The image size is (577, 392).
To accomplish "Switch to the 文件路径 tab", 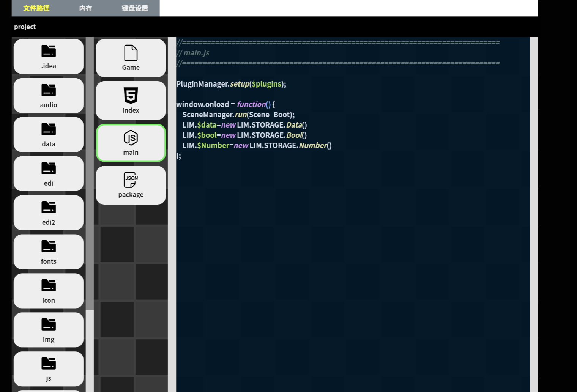I will [36, 8].
